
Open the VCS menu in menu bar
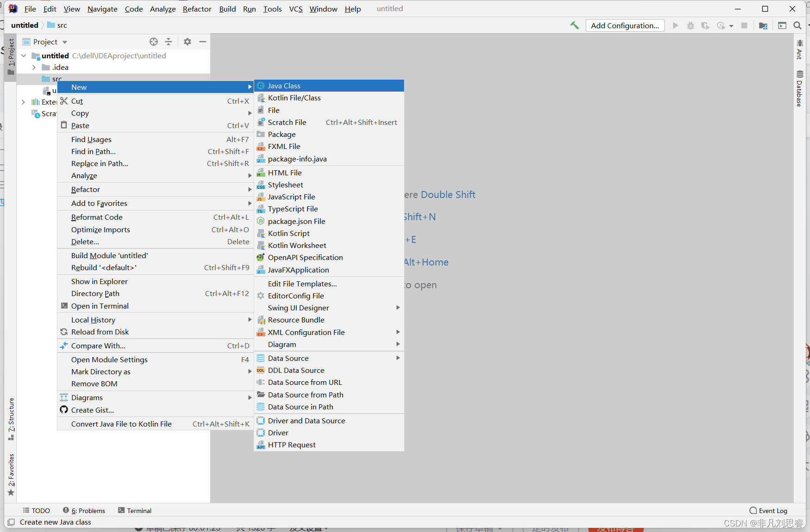coord(296,9)
